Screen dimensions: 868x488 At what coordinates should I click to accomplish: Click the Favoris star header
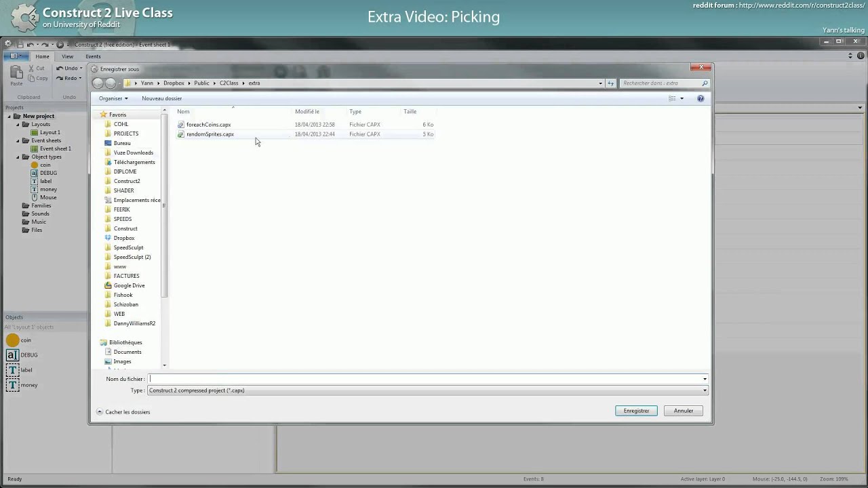click(113, 115)
